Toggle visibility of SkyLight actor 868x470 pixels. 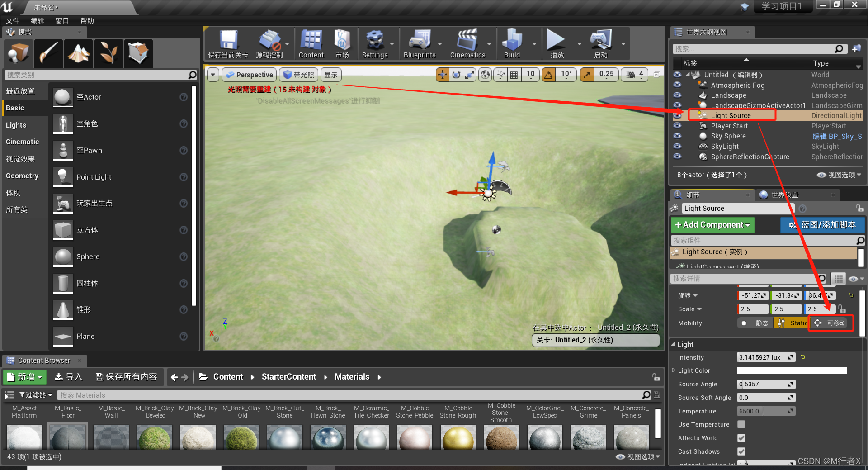click(x=677, y=146)
